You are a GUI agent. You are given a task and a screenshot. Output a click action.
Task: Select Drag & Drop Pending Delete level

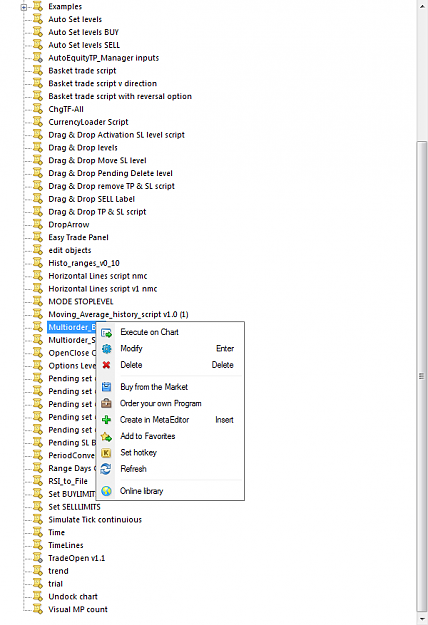[110, 173]
